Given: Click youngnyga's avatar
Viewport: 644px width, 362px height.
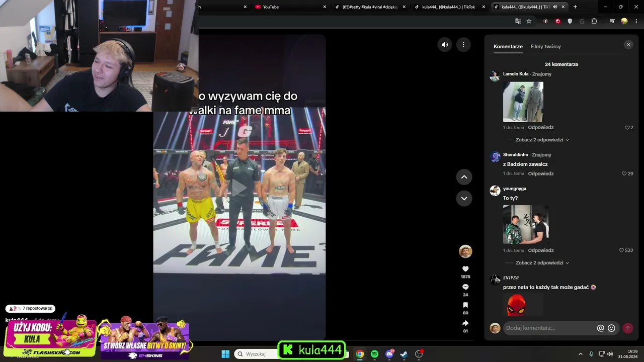Looking at the screenshot, I should (495, 191).
